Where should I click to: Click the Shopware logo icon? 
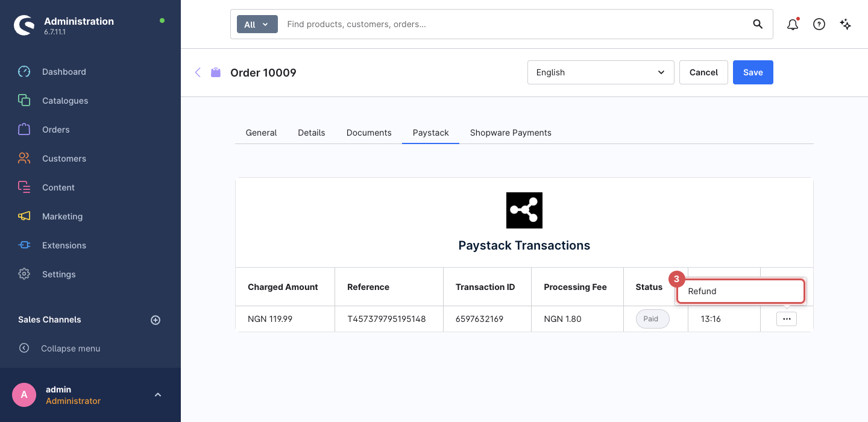tap(24, 25)
